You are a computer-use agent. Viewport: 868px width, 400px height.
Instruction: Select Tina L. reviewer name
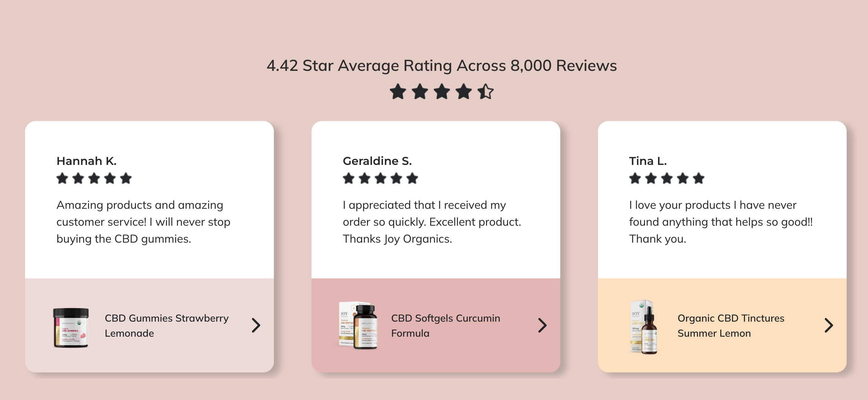[648, 161]
